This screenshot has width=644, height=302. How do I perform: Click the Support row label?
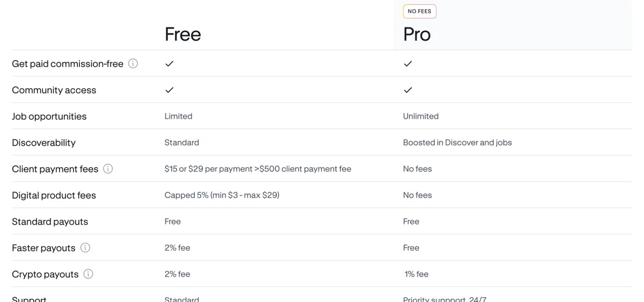(x=30, y=299)
